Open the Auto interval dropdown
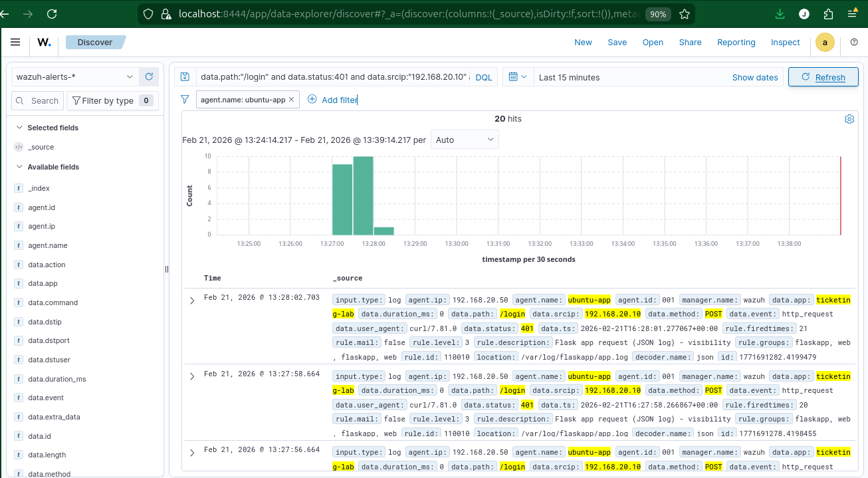The height and width of the screenshot is (478, 868). click(465, 140)
